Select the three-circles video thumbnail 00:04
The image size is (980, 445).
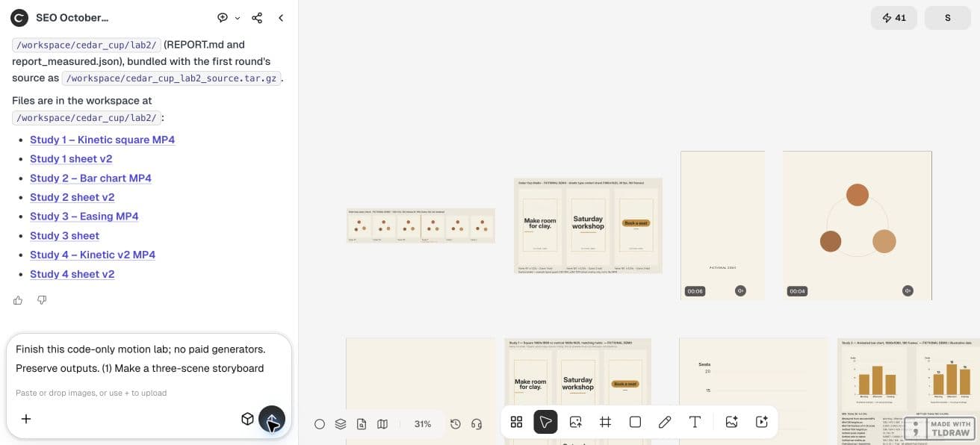pos(857,225)
